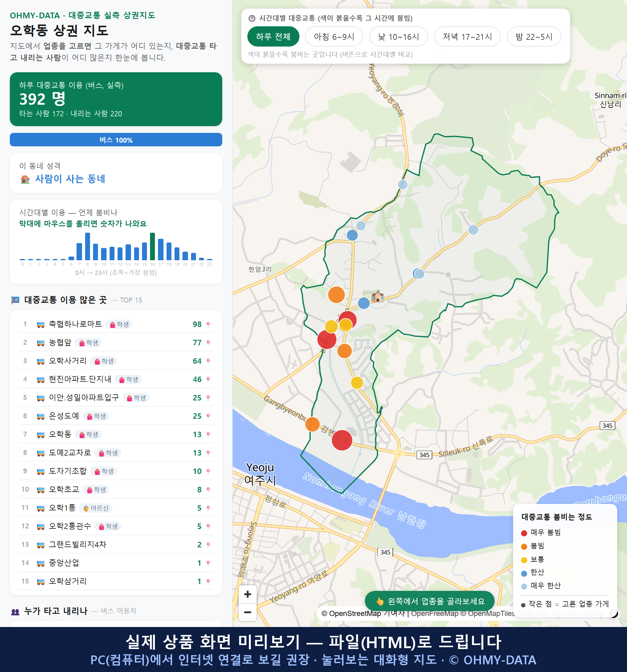Click the map pin icon for 현진아파트.단지내
The height and width of the screenshot is (672, 627).
(208, 379)
